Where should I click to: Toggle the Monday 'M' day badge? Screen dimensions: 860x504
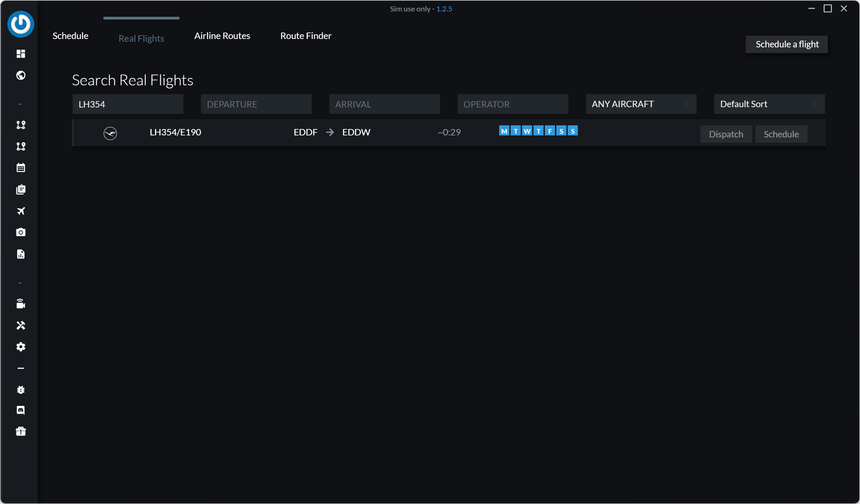coord(504,131)
